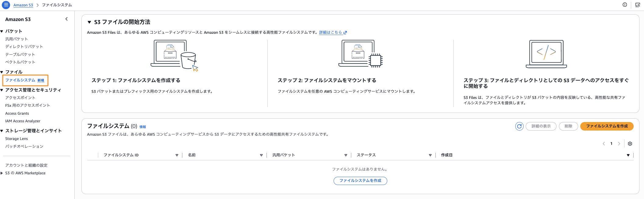Open アクセスポイント in sidebar

pyautogui.click(x=20, y=98)
